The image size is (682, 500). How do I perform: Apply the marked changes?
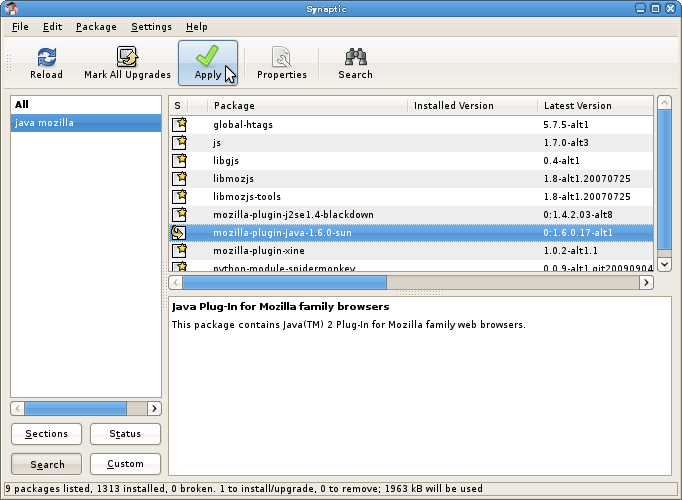pyautogui.click(x=208, y=63)
